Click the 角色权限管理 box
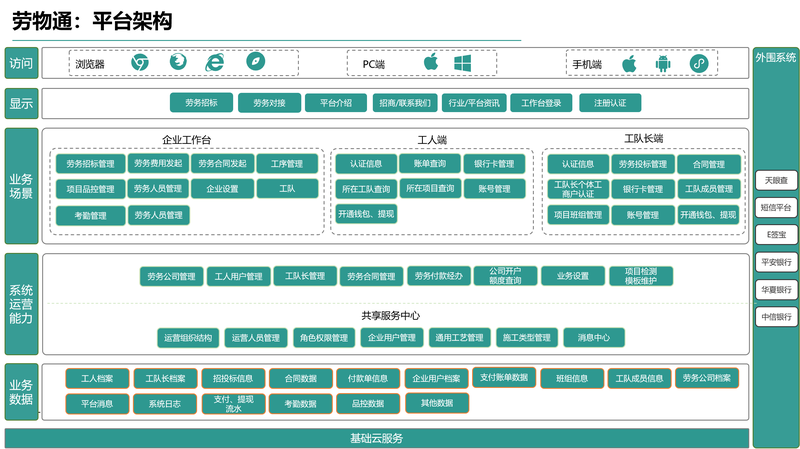800x449 pixels. click(324, 338)
